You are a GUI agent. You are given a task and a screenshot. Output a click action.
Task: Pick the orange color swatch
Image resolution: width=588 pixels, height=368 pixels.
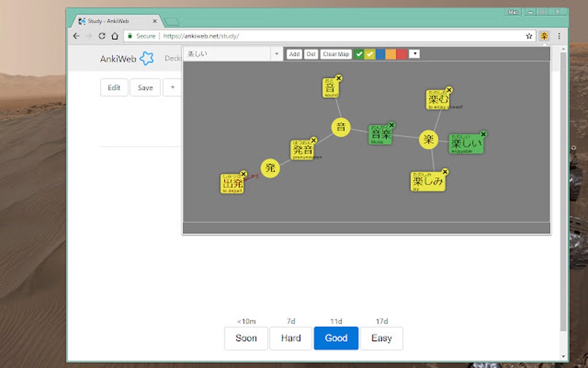[391, 54]
